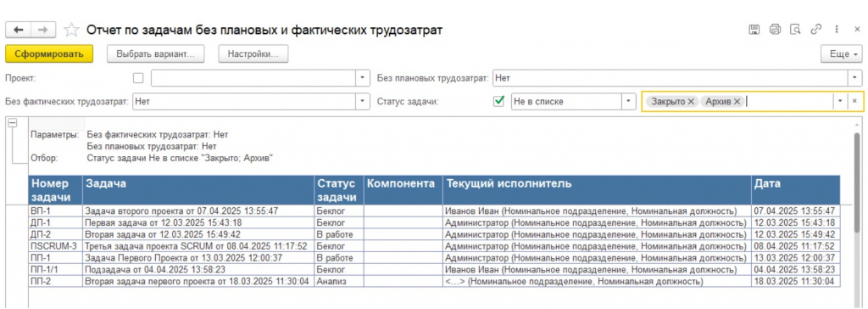Select task number cell 'ПП-1/1'
The image size is (868, 309).
[55, 270]
